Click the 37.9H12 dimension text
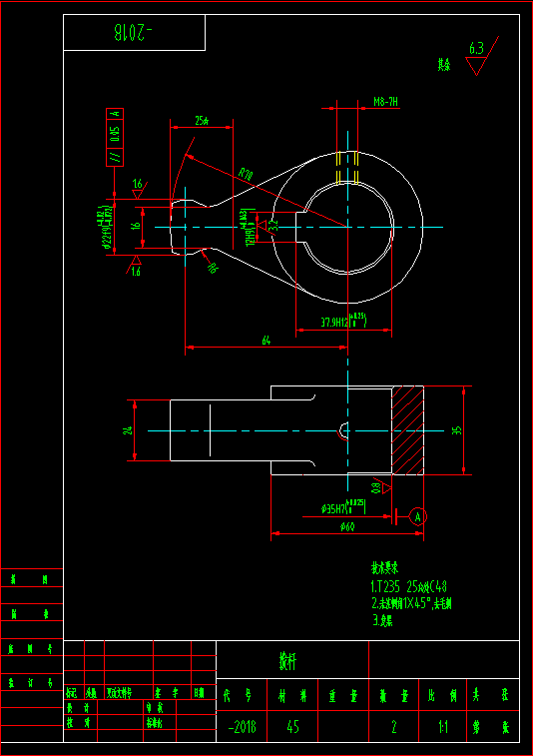The height and width of the screenshot is (756, 533). [344, 322]
